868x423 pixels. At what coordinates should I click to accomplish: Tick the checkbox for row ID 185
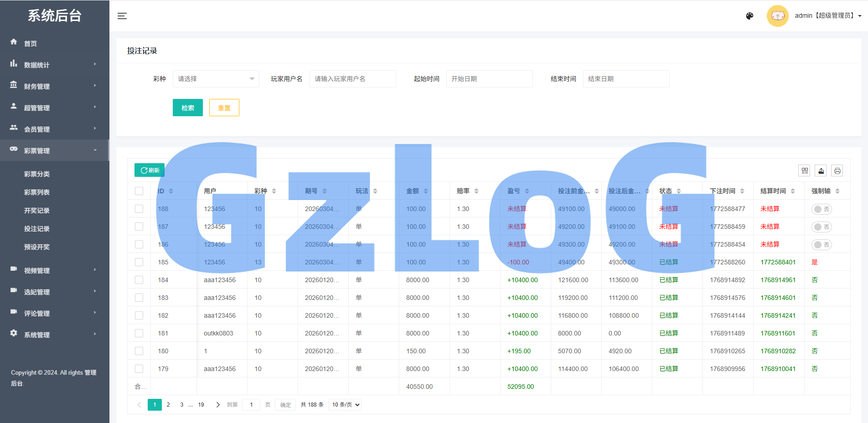pyautogui.click(x=139, y=262)
